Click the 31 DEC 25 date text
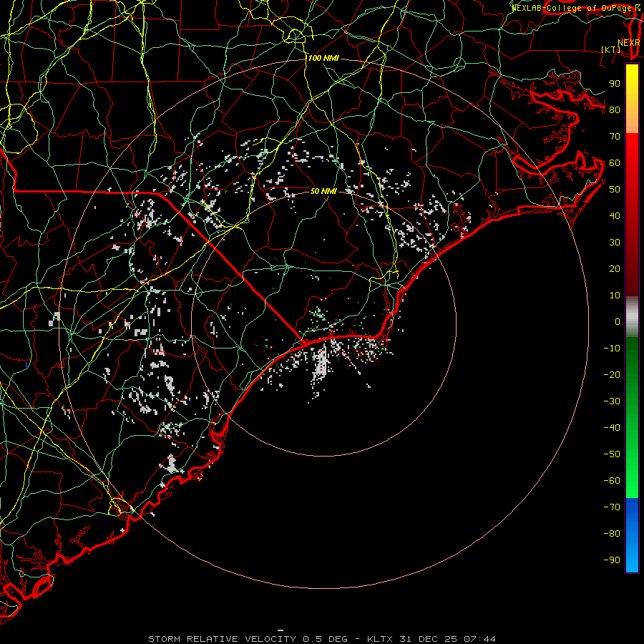 (x=429, y=639)
